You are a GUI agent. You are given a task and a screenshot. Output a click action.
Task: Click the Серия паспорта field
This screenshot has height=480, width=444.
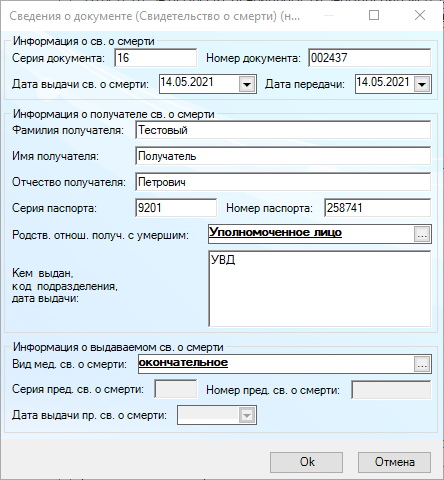pos(176,208)
